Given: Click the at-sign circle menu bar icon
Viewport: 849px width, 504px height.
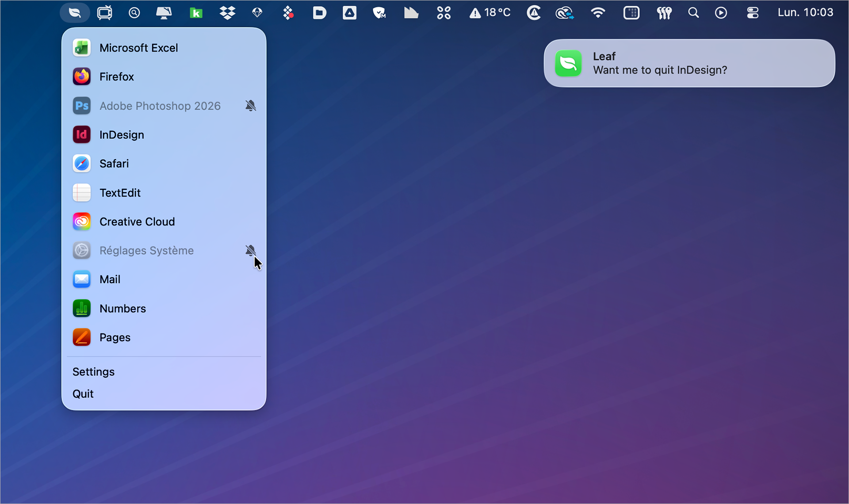Looking at the screenshot, I should tap(134, 13).
